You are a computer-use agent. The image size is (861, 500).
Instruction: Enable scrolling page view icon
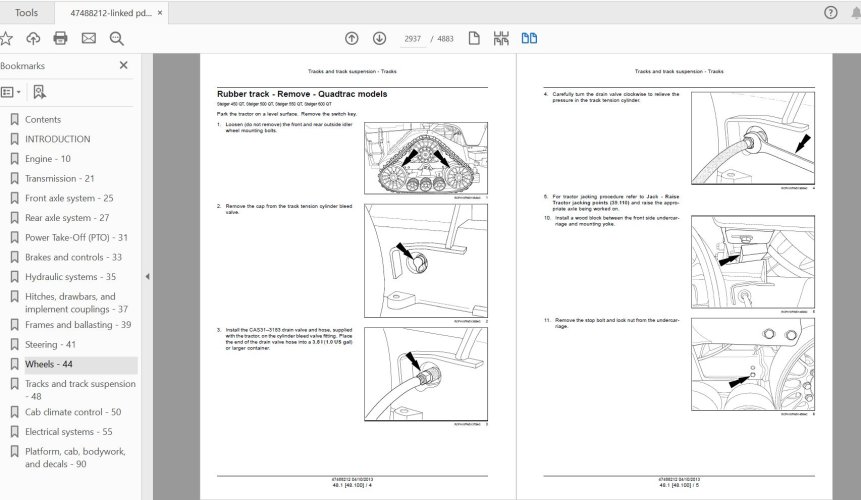(501, 38)
